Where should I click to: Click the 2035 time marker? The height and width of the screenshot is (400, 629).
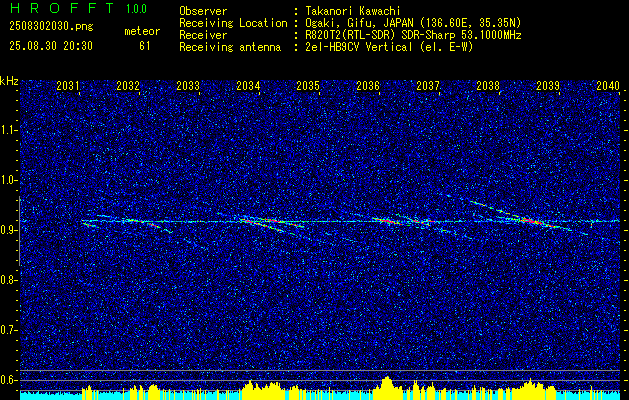tap(308, 85)
